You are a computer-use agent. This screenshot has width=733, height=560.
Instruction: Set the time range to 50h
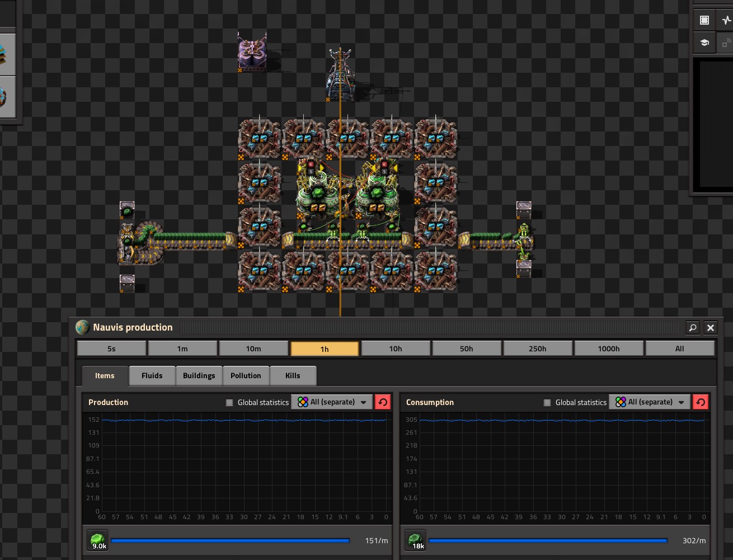click(467, 349)
